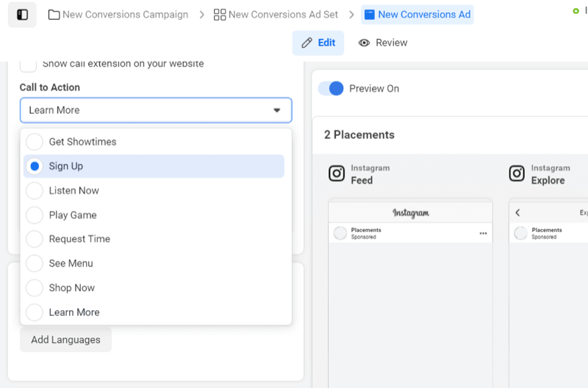Choose the Listen Now radio option
Screen dimensions: 588x388
click(35, 190)
